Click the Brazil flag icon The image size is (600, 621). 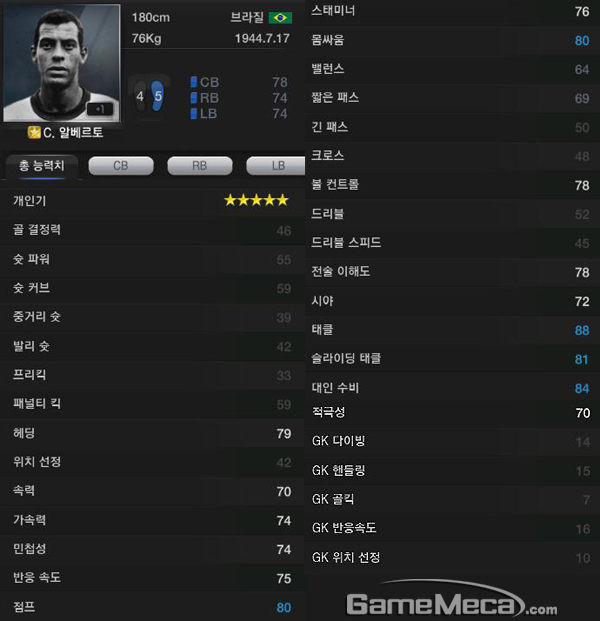coord(280,18)
